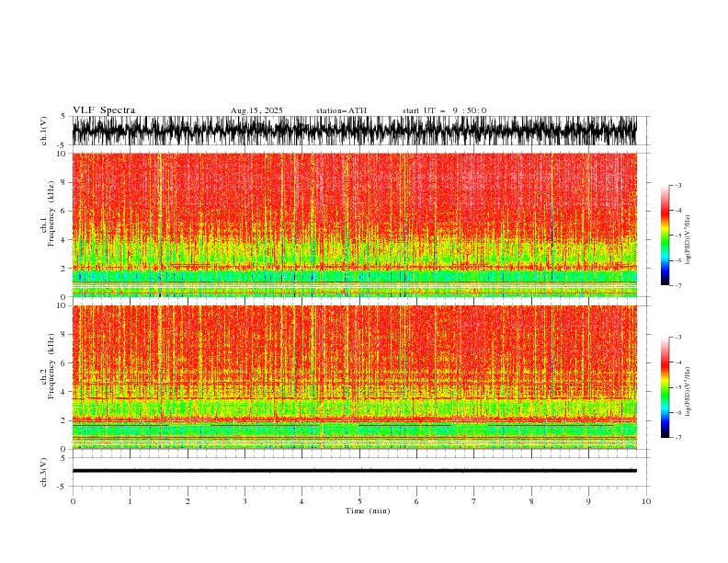The image size is (728, 563).
Task: Select the date text "Aug.15, 2025"
Action: point(256,110)
